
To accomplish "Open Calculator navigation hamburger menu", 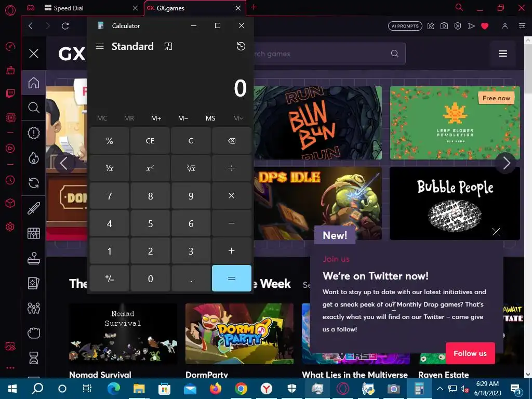I will click(x=100, y=46).
